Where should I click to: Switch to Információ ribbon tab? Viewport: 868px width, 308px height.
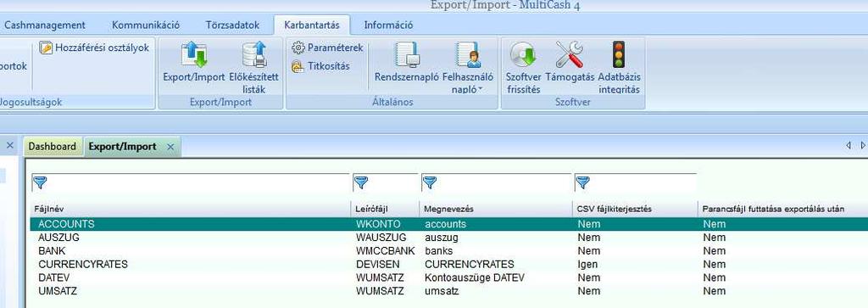click(x=388, y=25)
